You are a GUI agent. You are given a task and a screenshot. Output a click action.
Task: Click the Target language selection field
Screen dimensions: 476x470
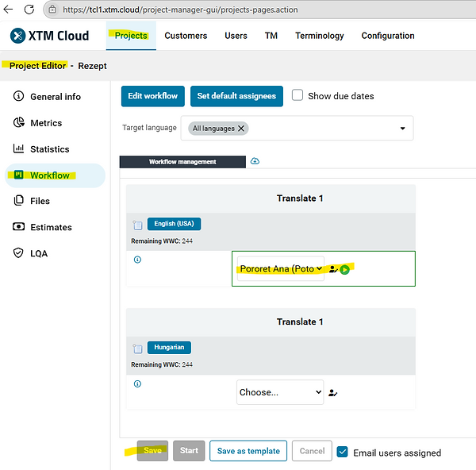coord(297,128)
